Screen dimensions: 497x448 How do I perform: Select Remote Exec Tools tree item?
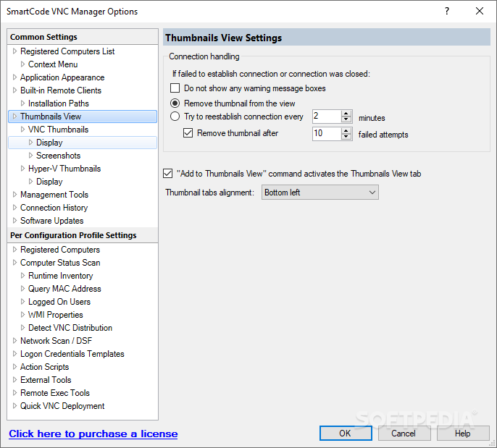tap(55, 392)
